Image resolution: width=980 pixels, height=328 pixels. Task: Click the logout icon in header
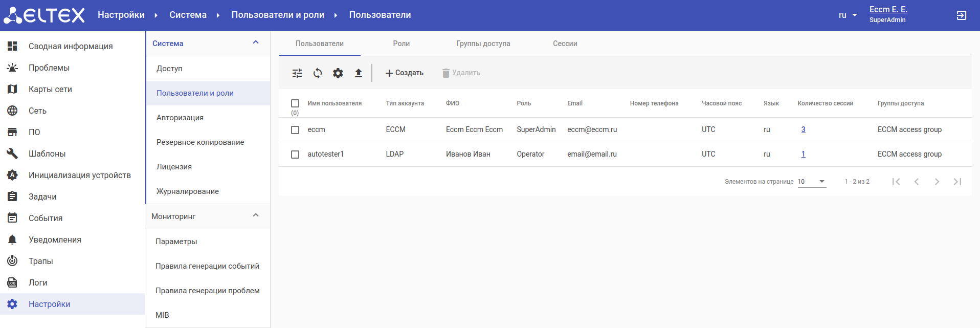pyautogui.click(x=962, y=15)
